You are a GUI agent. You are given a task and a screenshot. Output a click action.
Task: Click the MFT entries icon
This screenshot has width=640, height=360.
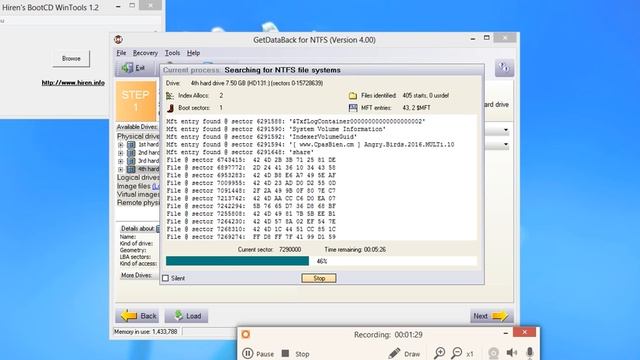[x=353, y=108]
